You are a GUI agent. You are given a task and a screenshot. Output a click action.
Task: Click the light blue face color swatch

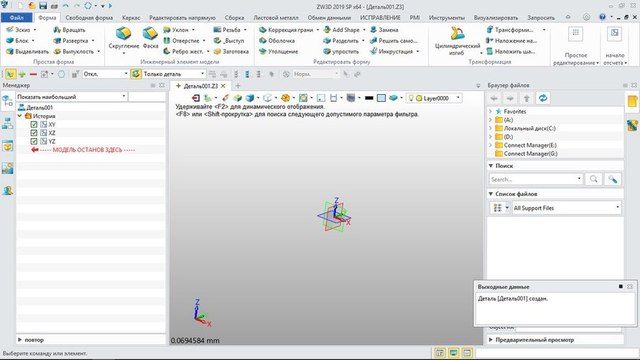(381, 98)
